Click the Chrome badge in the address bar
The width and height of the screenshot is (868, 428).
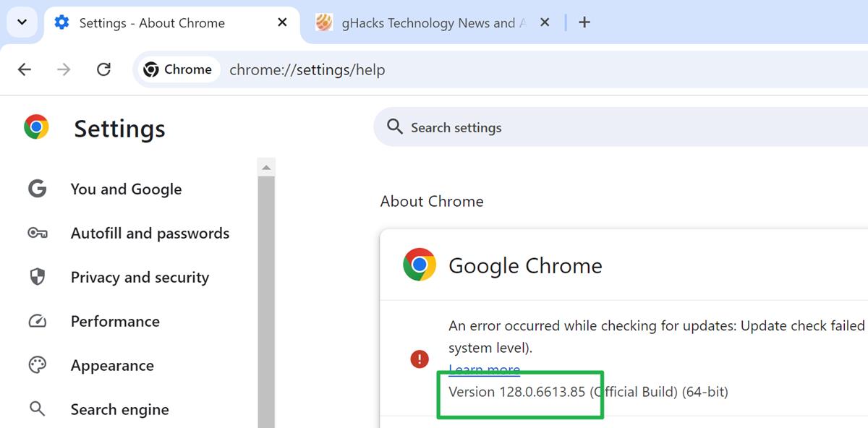[178, 69]
